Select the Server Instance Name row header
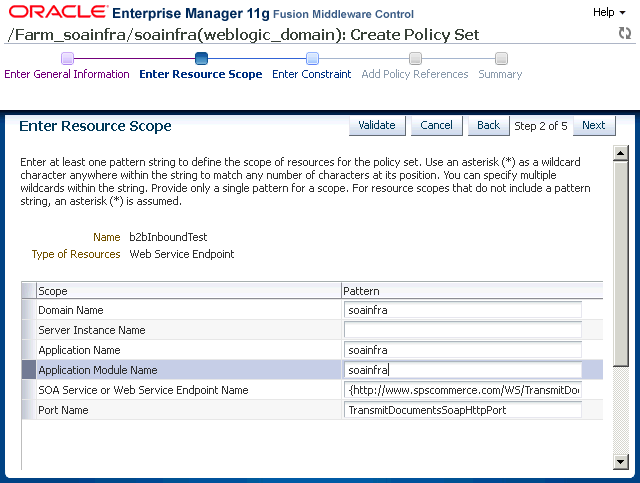This screenshot has width=640, height=483. [x=29, y=330]
